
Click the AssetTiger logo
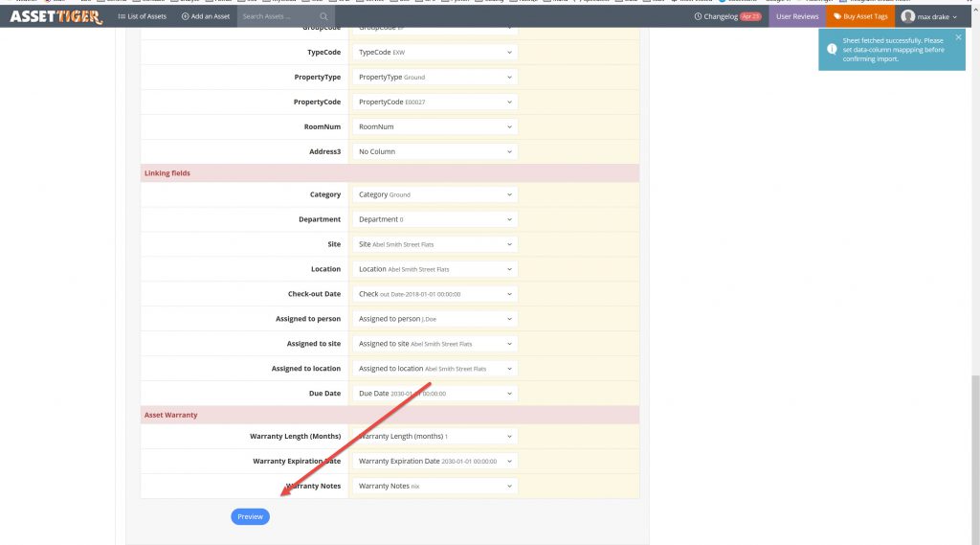point(56,16)
